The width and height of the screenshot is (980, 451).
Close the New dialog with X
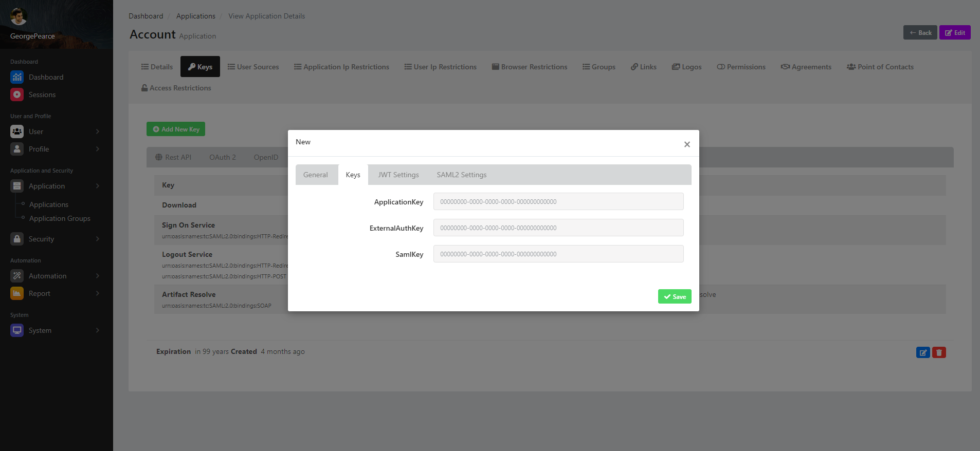[x=687, y=144]
